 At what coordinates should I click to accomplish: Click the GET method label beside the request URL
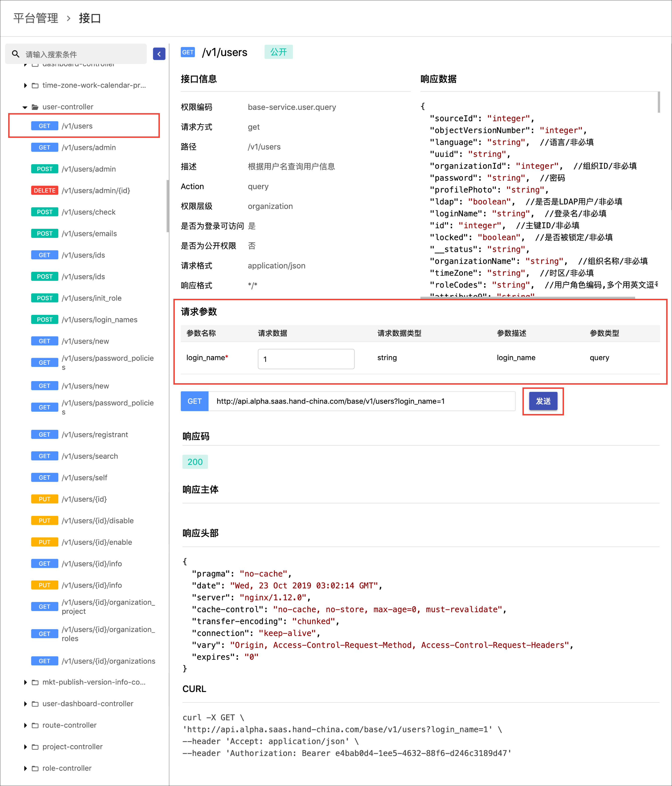pyautogui.click(x=195, y=401)
